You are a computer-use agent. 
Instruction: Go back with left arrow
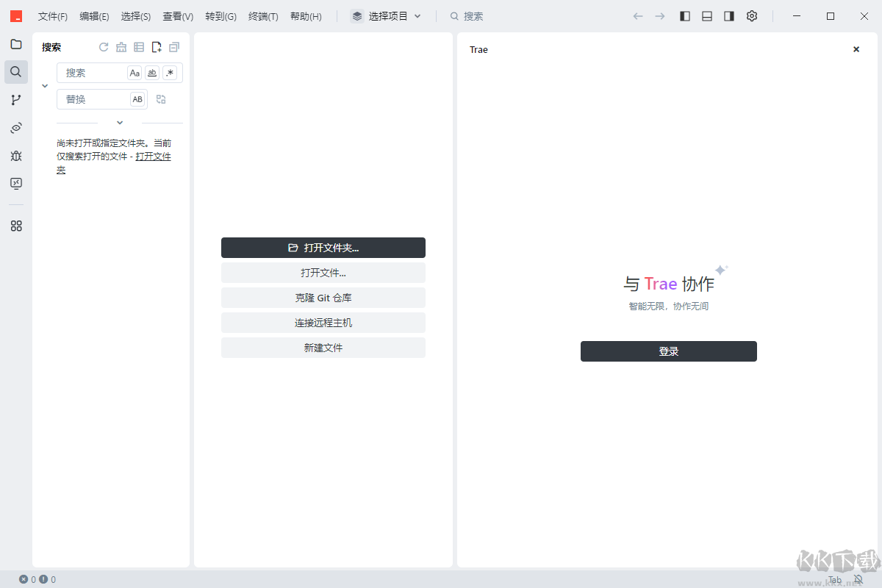(638, 16)
